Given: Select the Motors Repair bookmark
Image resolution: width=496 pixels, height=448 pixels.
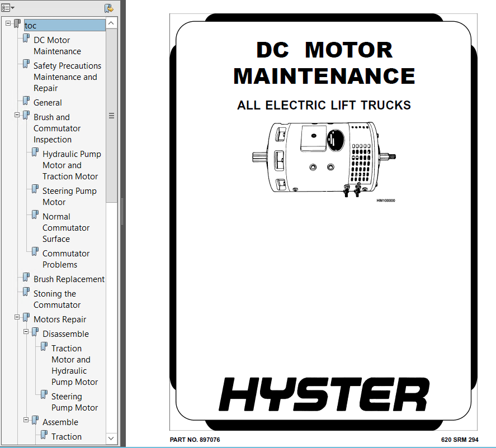Looking at the screenshot, I should click(x=60, y=320).
